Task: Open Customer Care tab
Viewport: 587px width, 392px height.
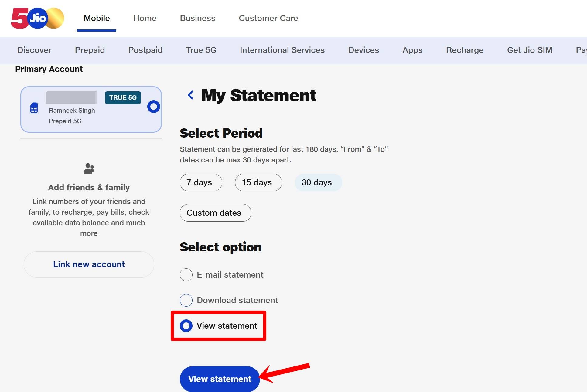Action: [x=268, y=18]
